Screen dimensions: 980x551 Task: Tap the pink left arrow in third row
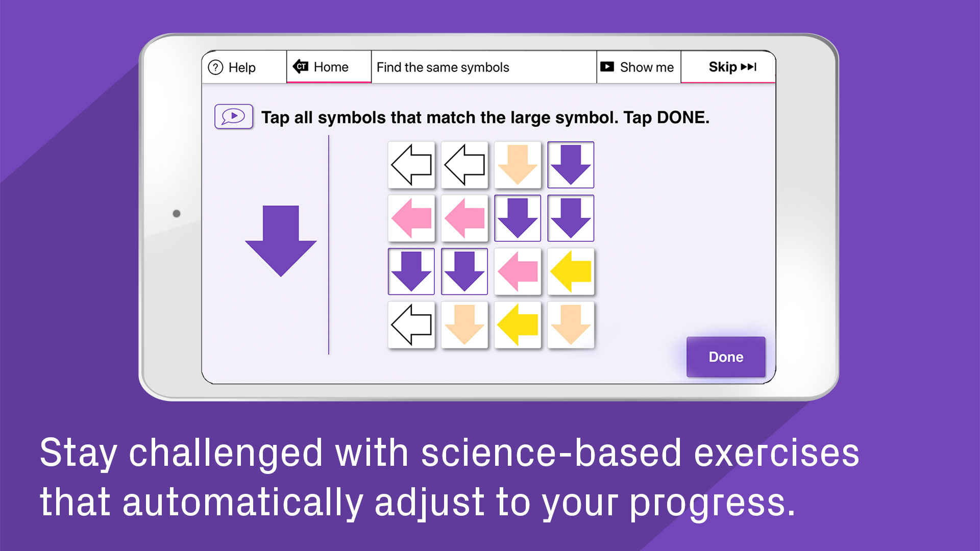click(x=518, y=271)
